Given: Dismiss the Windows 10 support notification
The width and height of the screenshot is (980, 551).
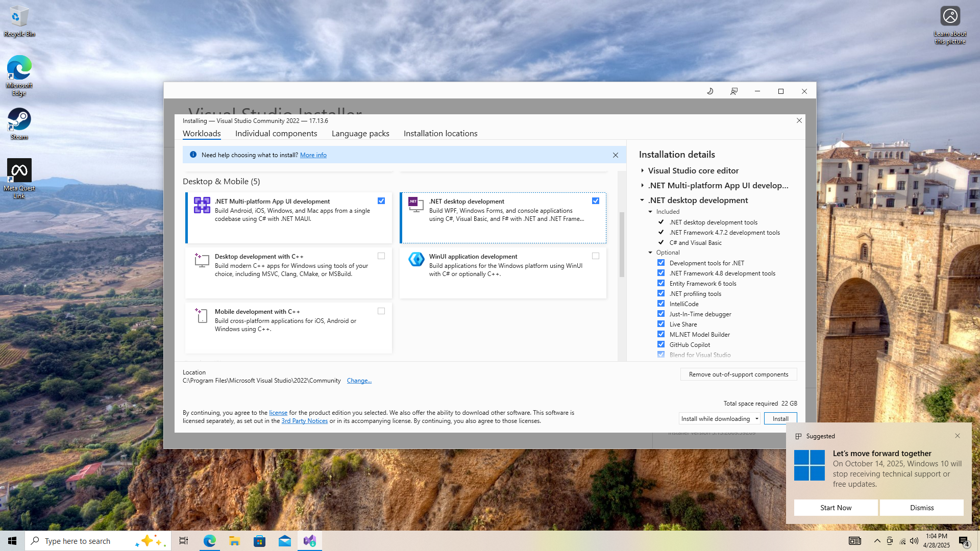Looking at the screenshot, I should tap(922, 508).
